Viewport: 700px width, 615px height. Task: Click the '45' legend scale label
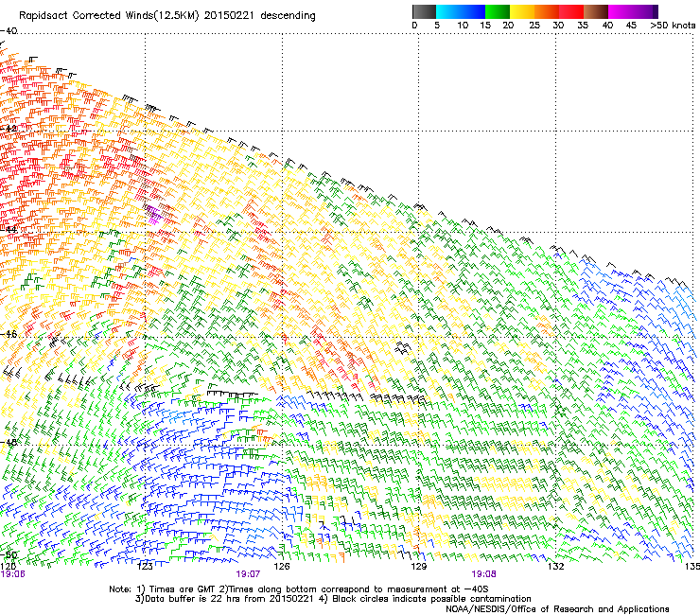(x=631, y=26)
